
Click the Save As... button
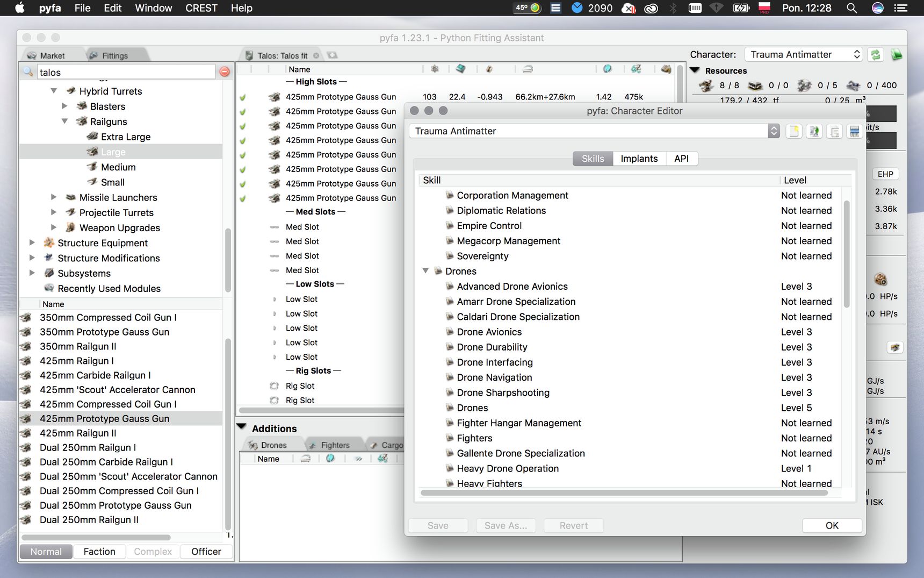point(506,526)
